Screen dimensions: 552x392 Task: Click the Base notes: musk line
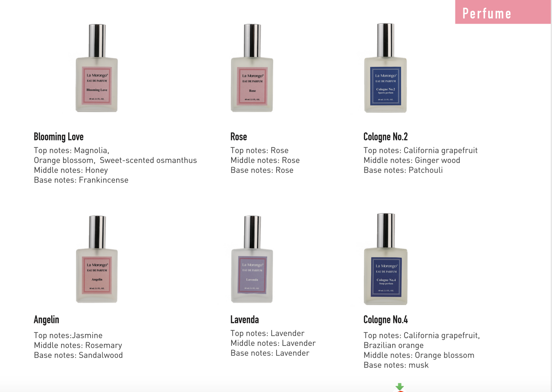click(396, 365)
